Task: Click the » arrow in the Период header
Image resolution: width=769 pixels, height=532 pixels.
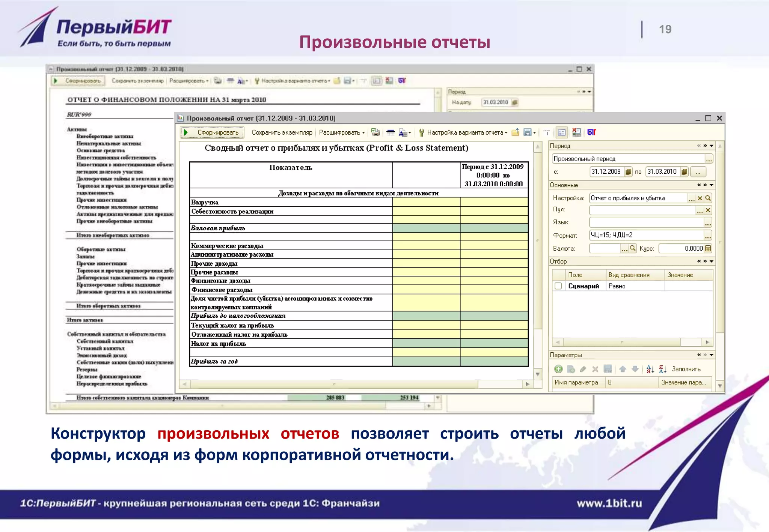Action: click(705, 146)
